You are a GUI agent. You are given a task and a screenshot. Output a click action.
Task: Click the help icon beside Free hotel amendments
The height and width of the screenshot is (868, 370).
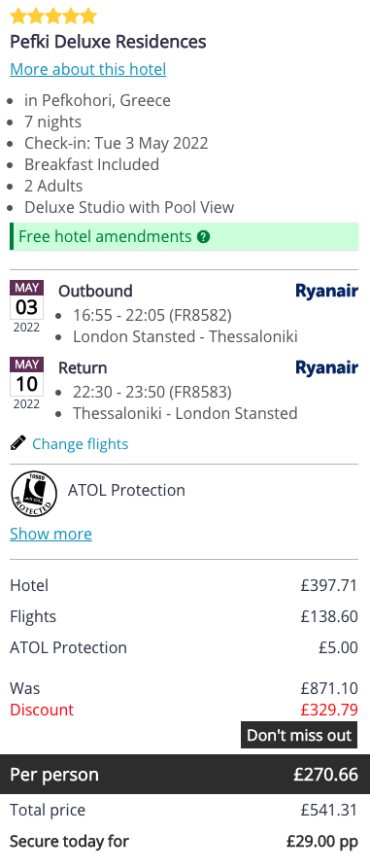[x=204, y=237]
